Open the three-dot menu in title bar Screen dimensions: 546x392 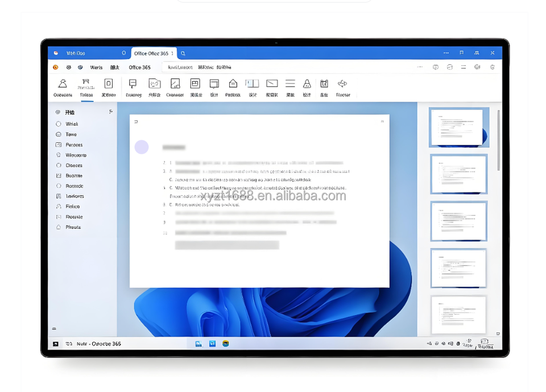coord(446,53)
